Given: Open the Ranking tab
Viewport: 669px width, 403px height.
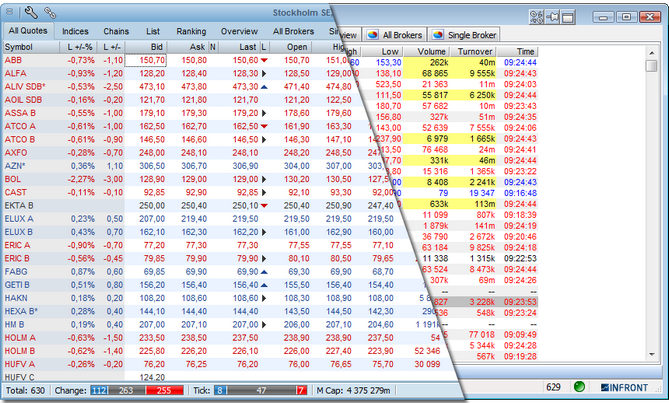Looking at the screenshot, I should pos(191,31).
